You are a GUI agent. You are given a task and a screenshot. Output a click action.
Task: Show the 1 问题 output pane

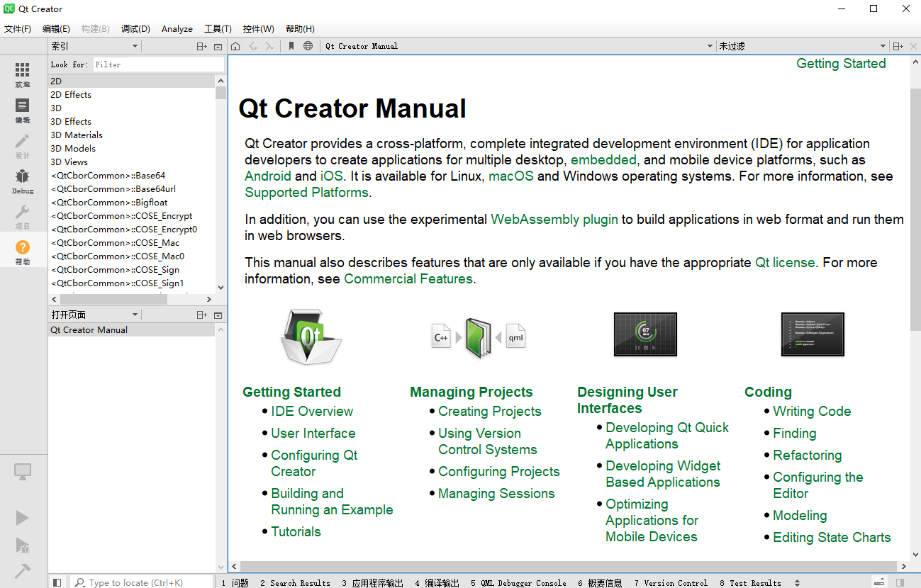pyautogui.click(x=235, y=583)
